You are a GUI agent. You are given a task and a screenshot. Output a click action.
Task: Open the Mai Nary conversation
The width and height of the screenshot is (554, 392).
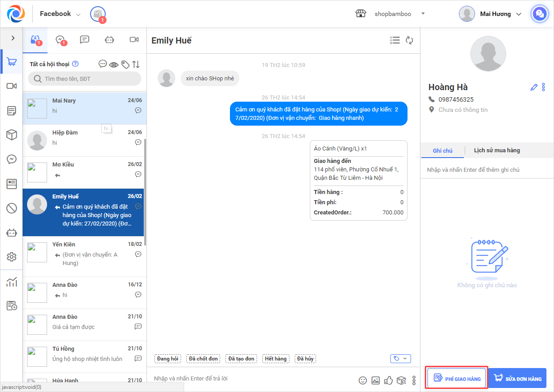click(84, 108)
